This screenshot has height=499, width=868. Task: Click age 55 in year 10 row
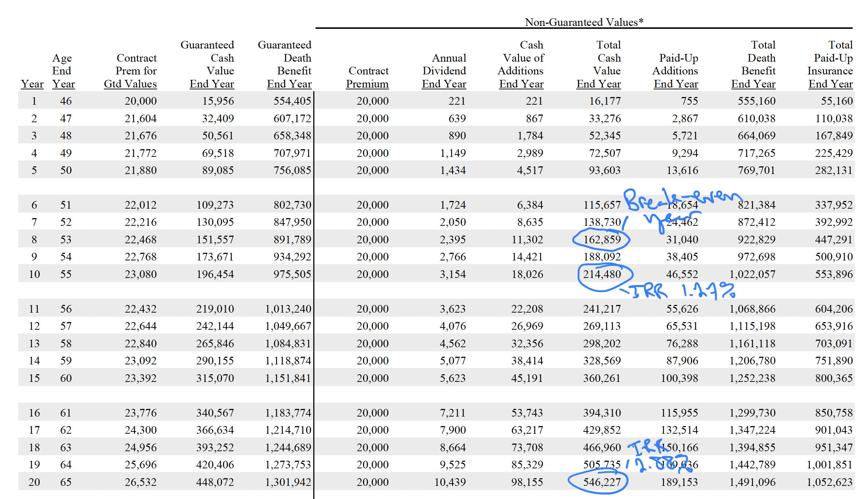66,274
